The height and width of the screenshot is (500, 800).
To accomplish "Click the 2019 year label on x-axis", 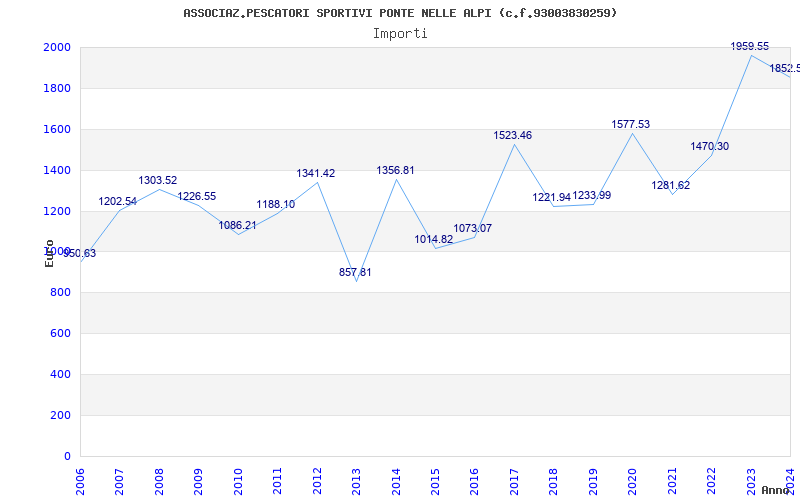I will (x=593, y=482).
